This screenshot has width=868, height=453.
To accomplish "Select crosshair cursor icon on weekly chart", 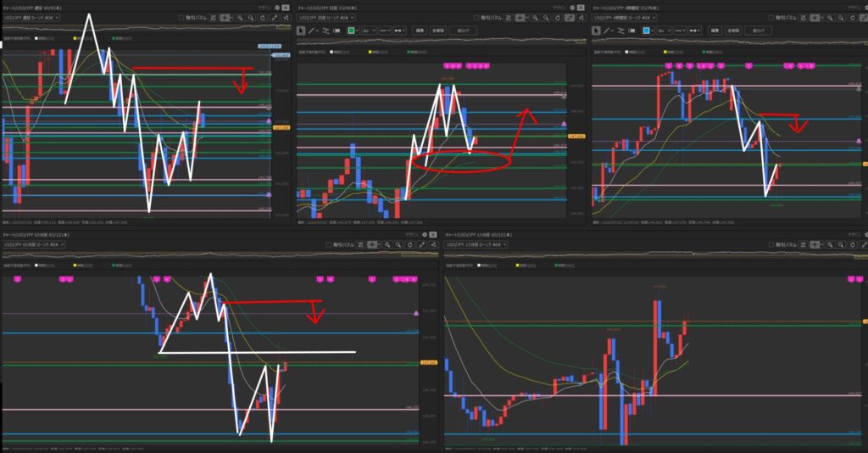I will point(225,18).
